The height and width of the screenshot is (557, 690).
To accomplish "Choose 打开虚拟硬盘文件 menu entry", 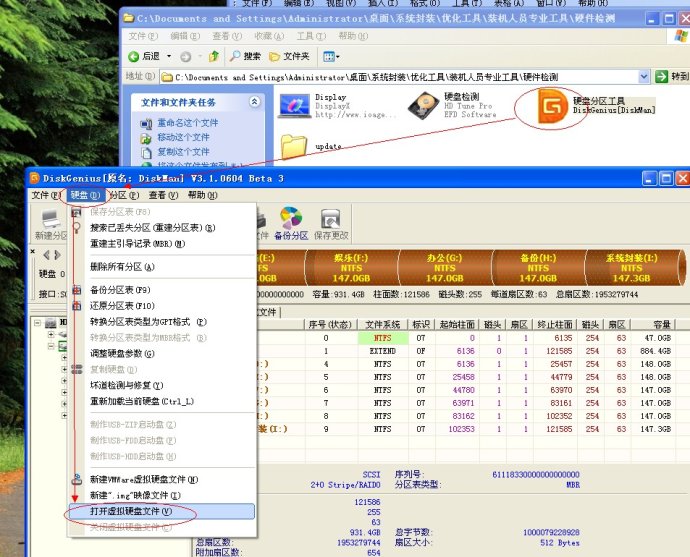I will 162,511.
